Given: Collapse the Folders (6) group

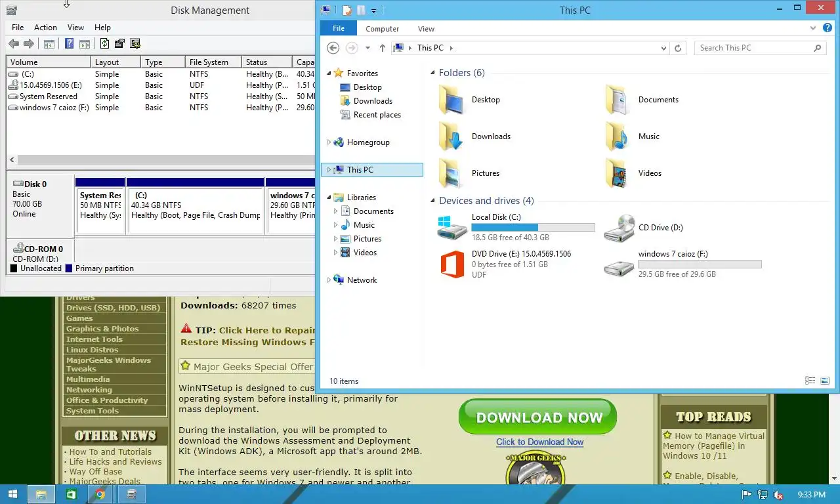Looking at the screenshot, I should pyautogui.click(x=432, y=73).
